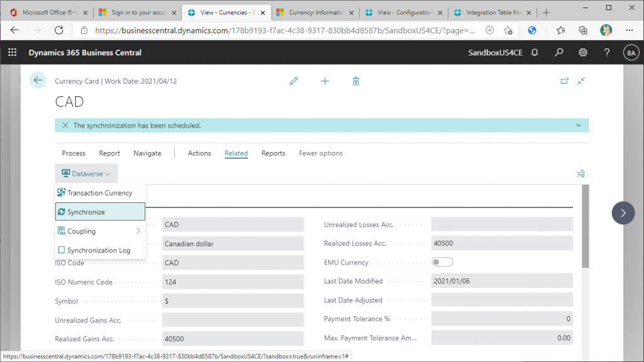The height and width of the screenshot is (362, 644).
Task: Click Fewer options
Action: (x=321, y=153)
